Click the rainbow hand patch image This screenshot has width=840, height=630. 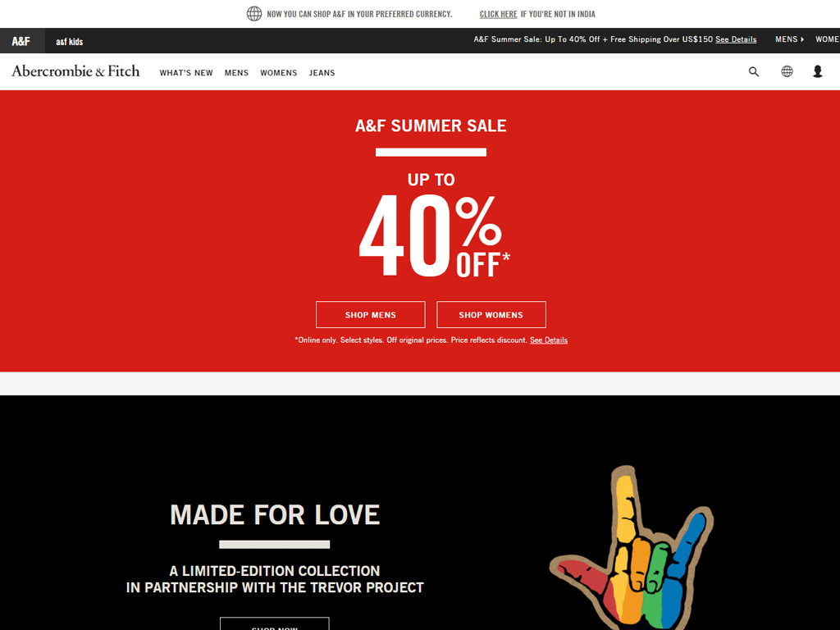pyautogui.click(x=631, y=547)
